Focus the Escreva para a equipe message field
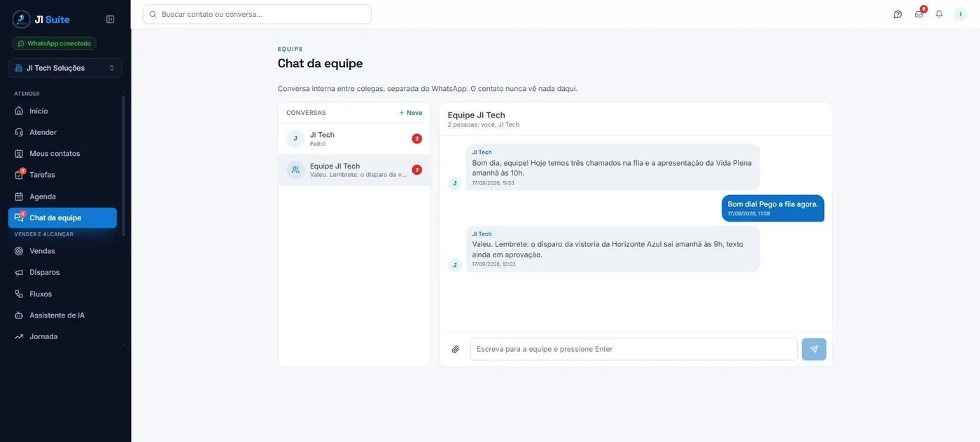This screenshot has width=980, height=442. coord(633,349)
